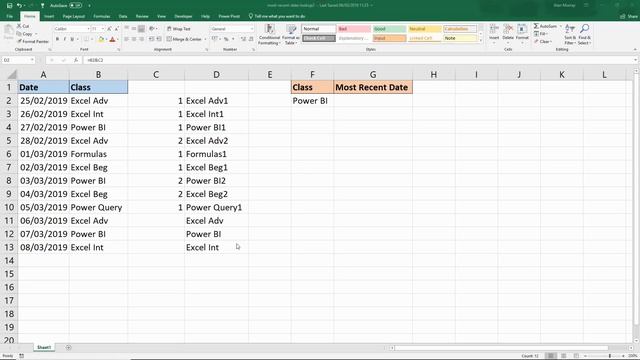Apply the Note cell style
640x360 pixels.
click(x=460, y=38)
